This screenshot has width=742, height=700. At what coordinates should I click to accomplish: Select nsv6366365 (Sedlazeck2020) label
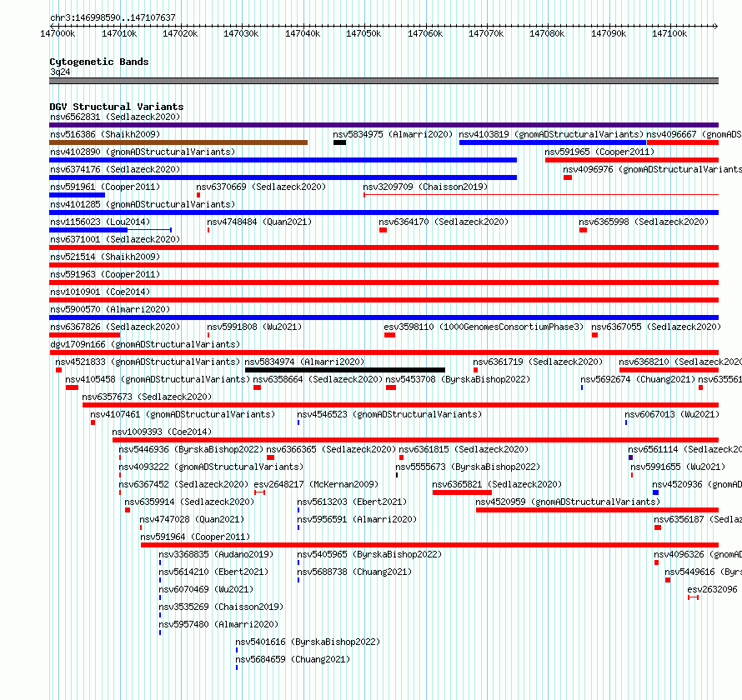pos(331,449)
